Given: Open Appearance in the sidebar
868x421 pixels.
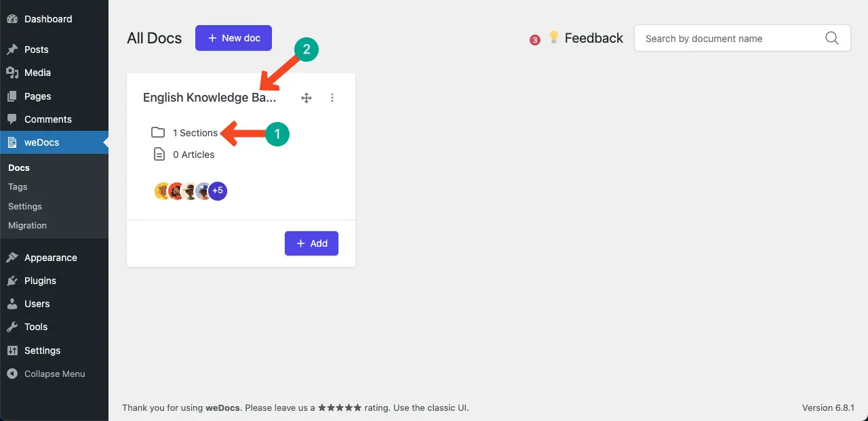Looking at the screenshot, I should 50,258.
